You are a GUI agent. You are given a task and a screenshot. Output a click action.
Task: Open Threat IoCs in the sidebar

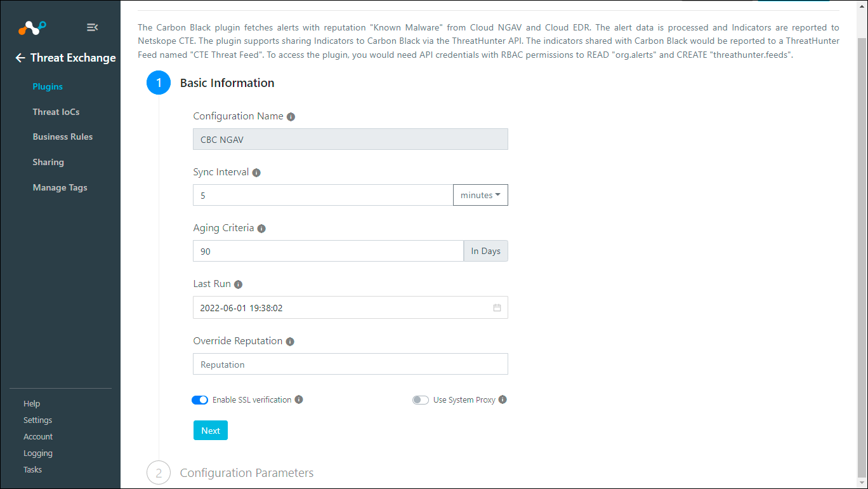pos(56,112)
